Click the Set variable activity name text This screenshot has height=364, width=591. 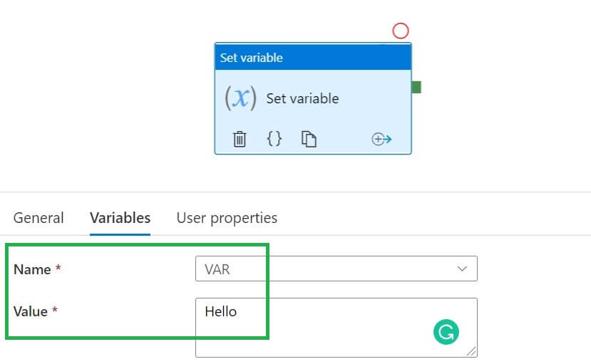[x=302, y=98]
